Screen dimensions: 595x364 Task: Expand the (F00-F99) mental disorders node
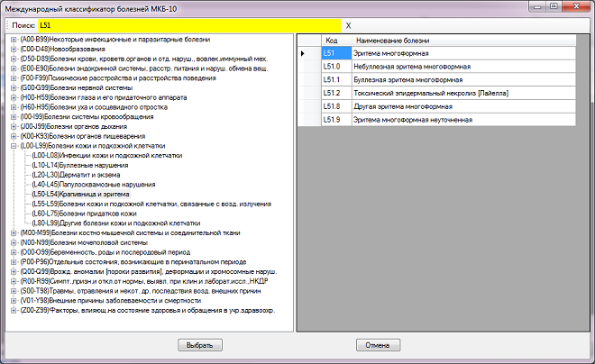(x=14, y=78)
